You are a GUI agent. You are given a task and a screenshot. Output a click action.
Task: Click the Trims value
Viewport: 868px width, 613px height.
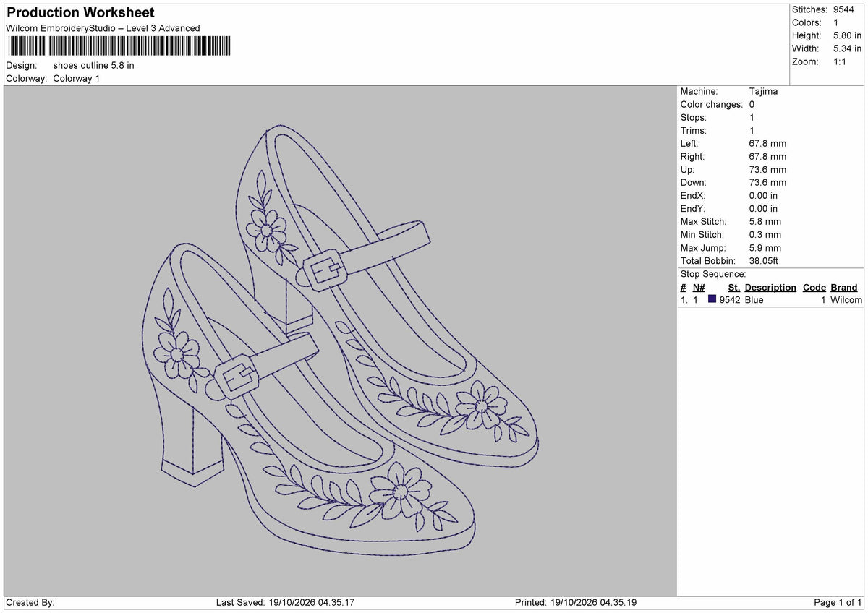(752, 131)
